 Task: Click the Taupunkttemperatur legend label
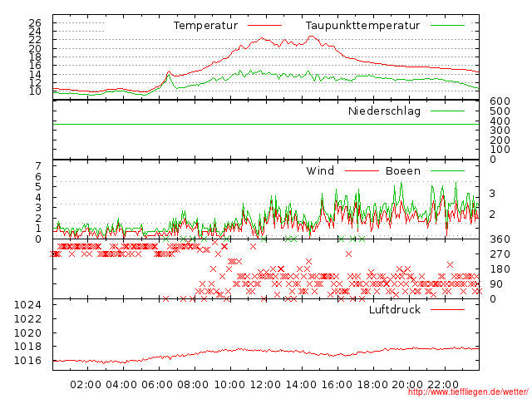pyautogui.click(x=362, y=26)
